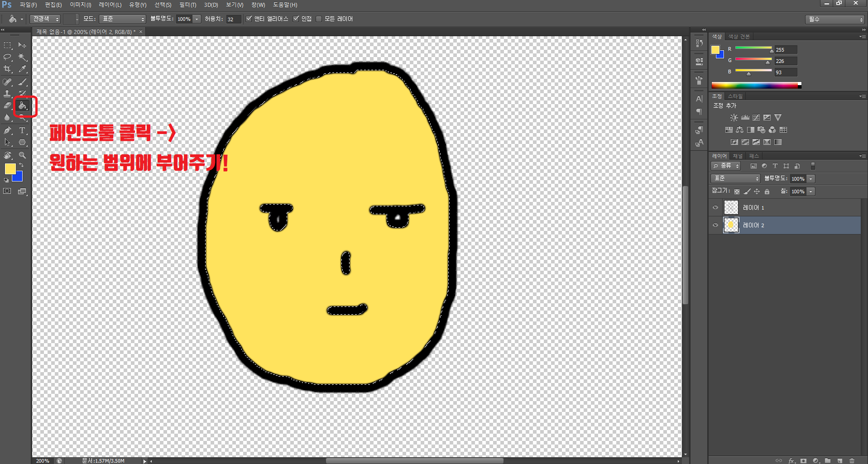Hide layer 레이어 1 with eye icon
The width and height of the screenshot is (868, 464).
[715, 207]
